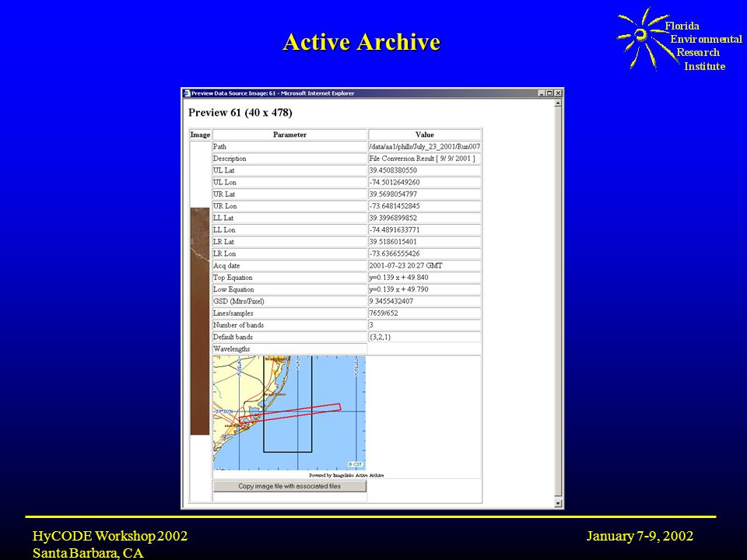Select UR Lat value 39.5698054797
The height and width of the screenshot is (560, 747).
click(x=393, y=194)
